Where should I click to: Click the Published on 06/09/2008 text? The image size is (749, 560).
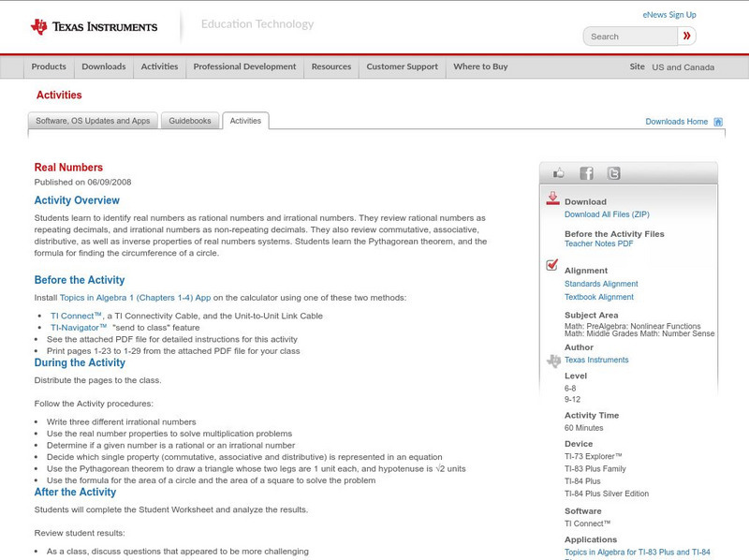click(82, 182)
